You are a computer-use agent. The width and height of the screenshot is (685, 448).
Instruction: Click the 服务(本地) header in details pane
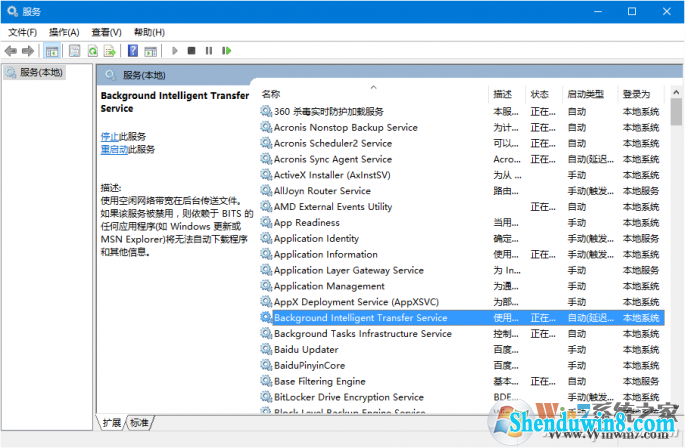pyautogui.click(x=144, y=75)
